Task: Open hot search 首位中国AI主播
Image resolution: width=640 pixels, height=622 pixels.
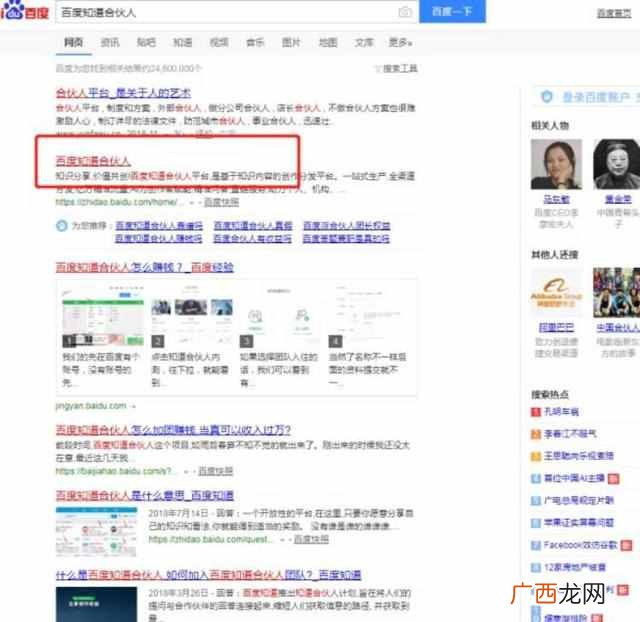Action: (x=574, y=478)
